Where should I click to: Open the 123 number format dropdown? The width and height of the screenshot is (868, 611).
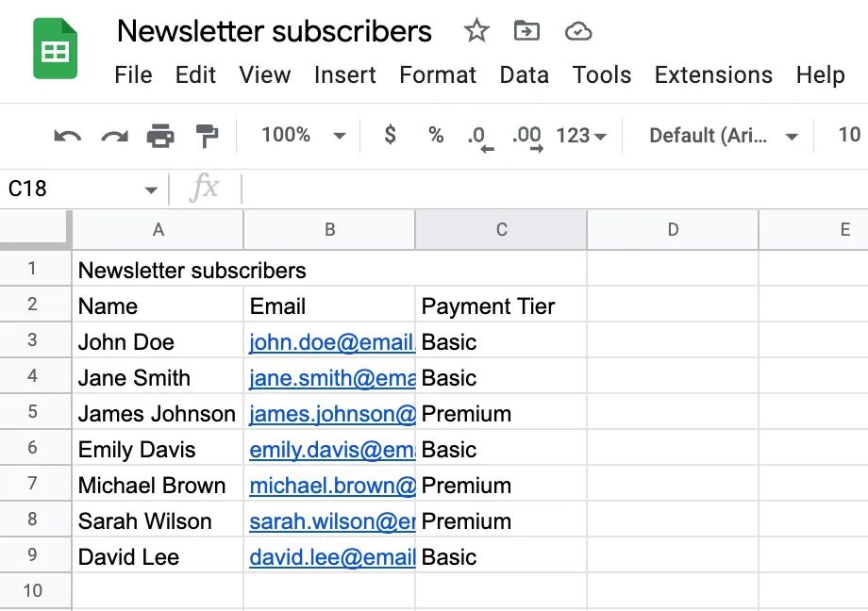click(581, 135)
